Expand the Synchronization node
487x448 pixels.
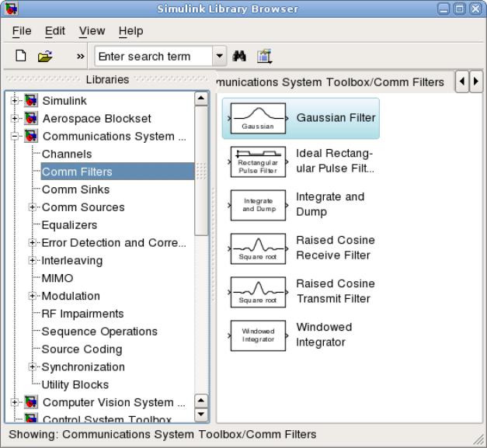[32, 366]
